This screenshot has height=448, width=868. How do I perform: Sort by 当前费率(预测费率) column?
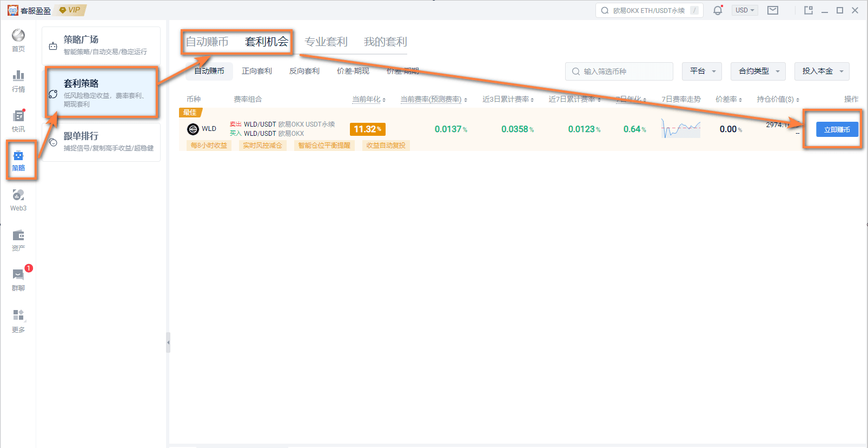[434, 99]
